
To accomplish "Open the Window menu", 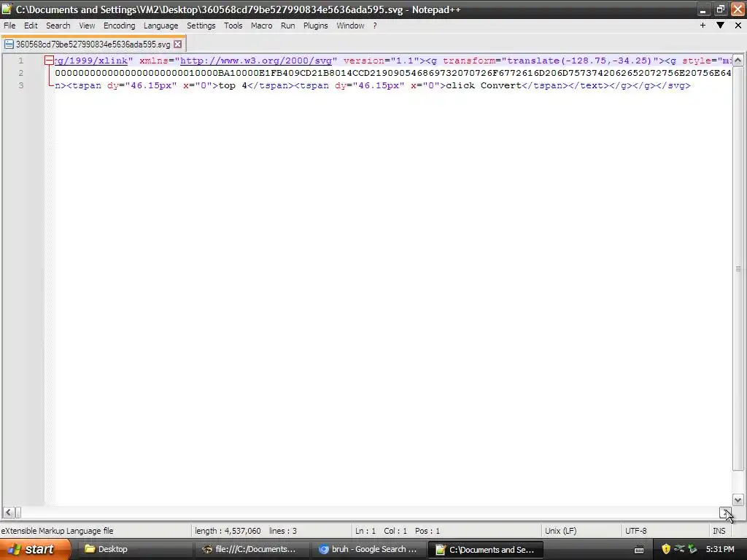I will pyautogui.click(x=350, y=26).
